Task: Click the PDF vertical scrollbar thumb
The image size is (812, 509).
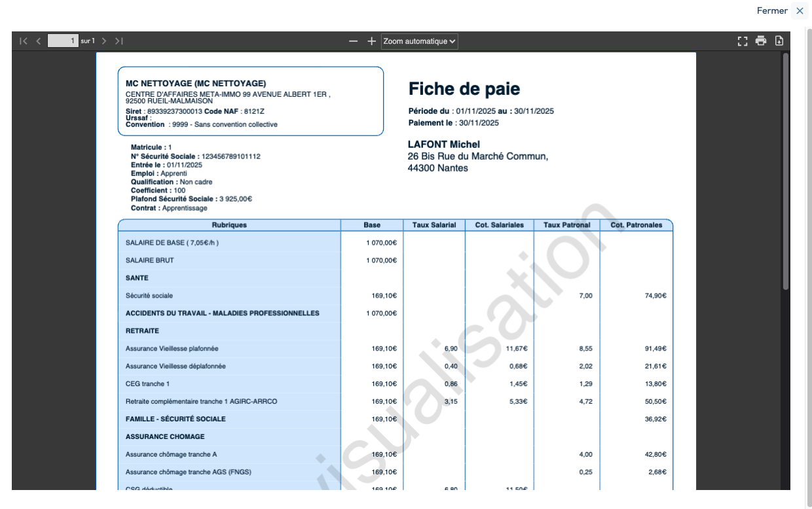Action: (786, 171)
